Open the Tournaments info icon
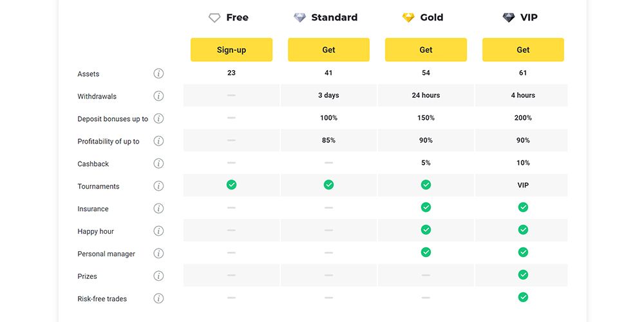This screenshot has height=322, width=644. (158, 186)
